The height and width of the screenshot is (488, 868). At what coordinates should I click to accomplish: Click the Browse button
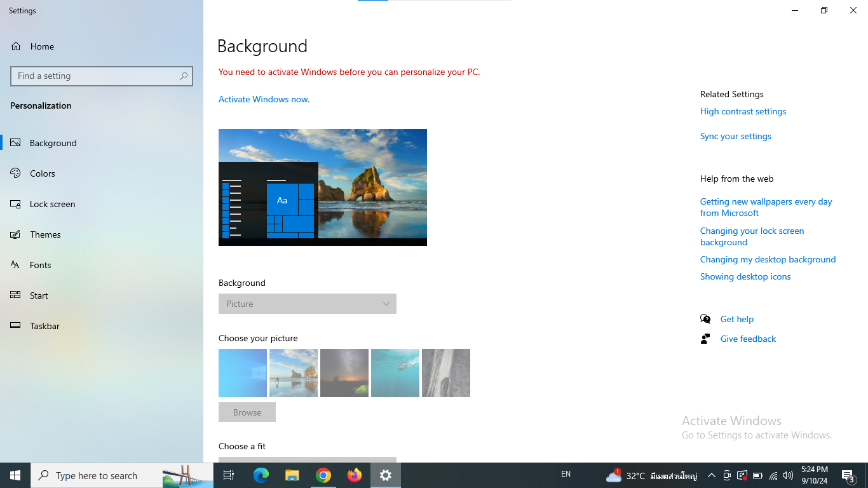247,412
